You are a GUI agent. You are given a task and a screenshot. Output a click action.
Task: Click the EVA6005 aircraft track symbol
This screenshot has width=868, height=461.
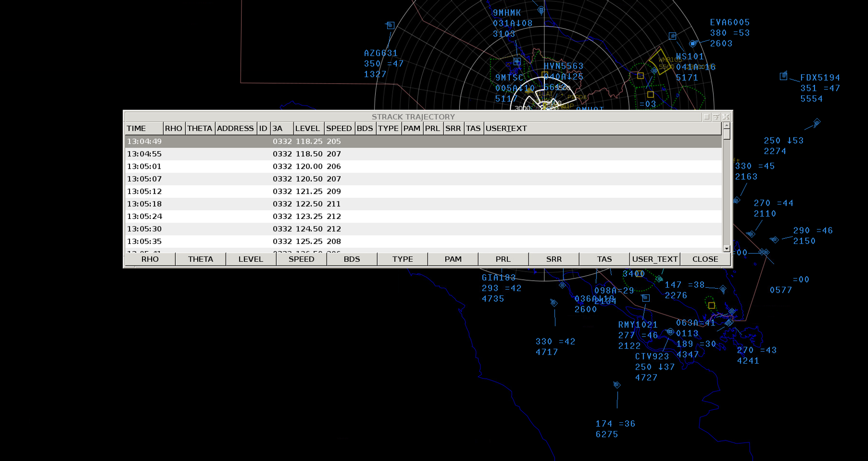(x=692, y=43)
